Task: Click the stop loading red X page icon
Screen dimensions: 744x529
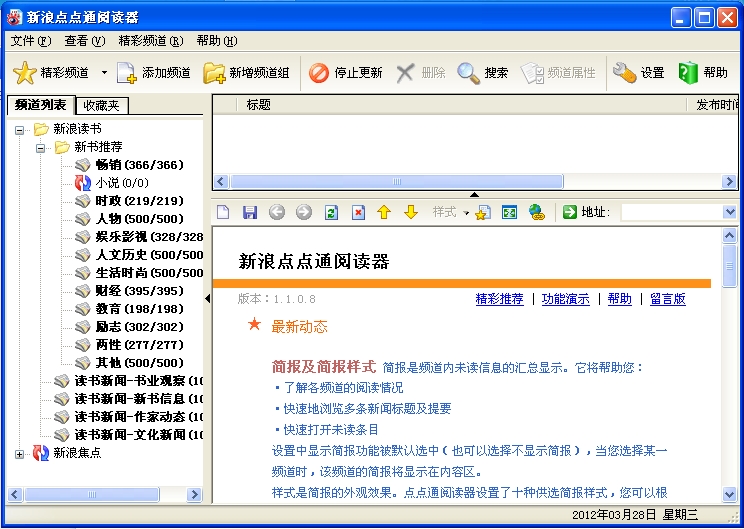Action: pos(358,212)
